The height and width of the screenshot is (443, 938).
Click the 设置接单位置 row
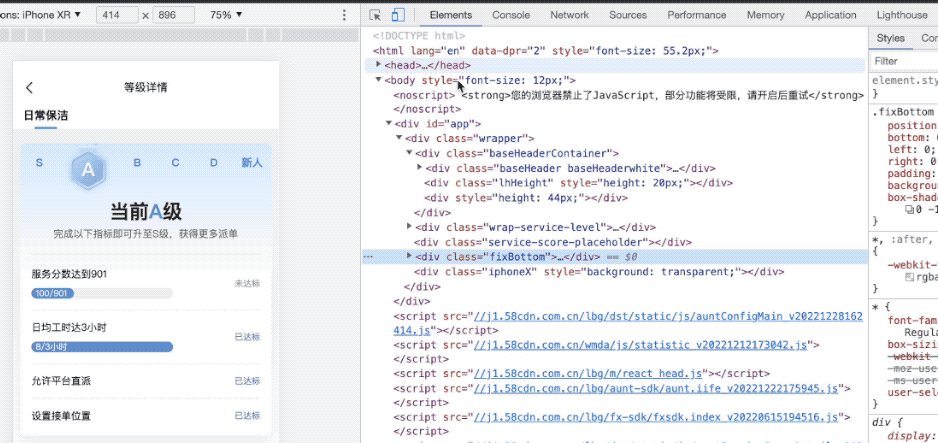[x=146, y=416]
